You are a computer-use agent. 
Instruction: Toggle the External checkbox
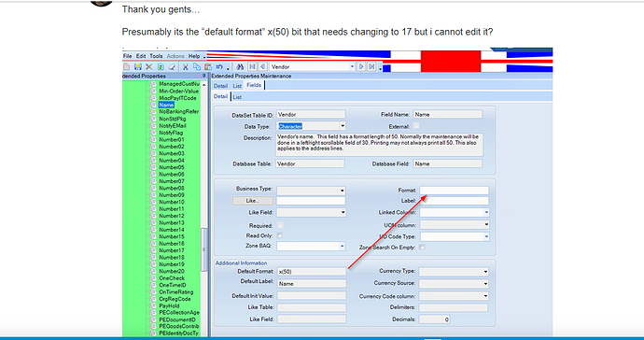point(416,126)
